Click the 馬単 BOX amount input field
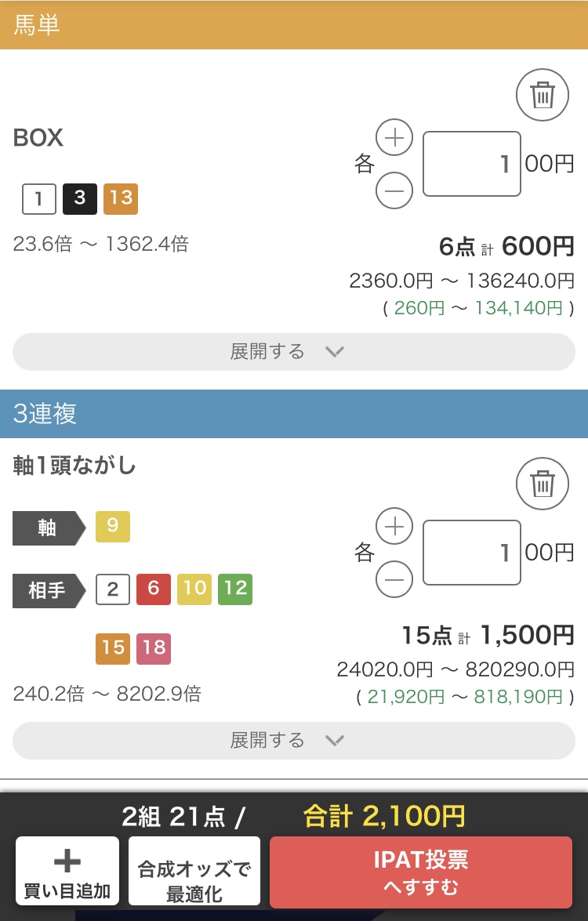The height and width of the screenshot is (921, 588). pyautogui.click(x=472, y=164)
